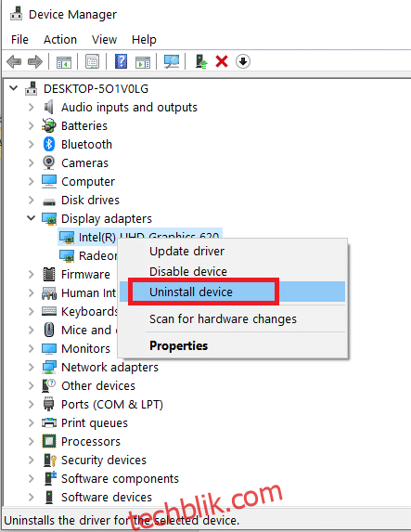
Task: Click the Firmware chip icon
Action: click(49, 274)
